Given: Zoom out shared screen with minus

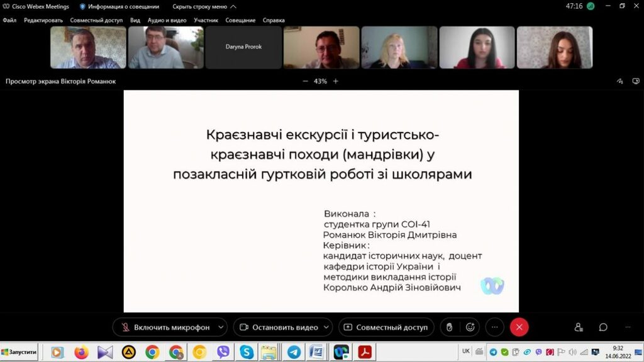Looking at the screenshot, I should 306,81.
